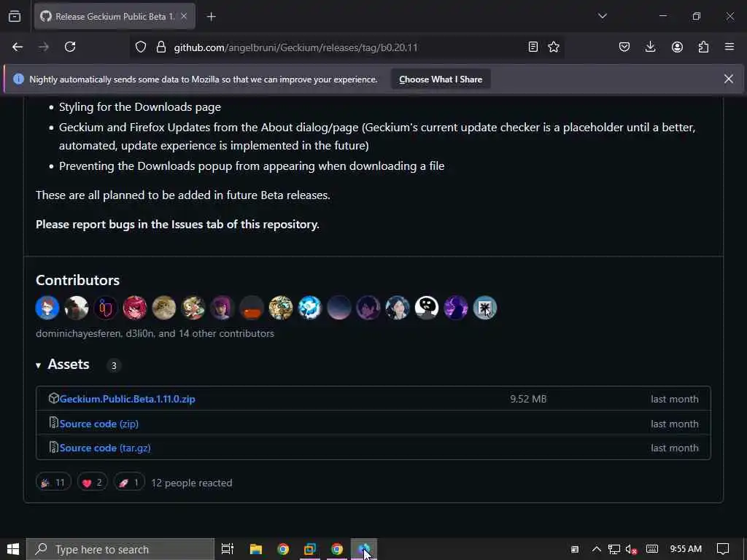
Task: Open a new tab with plus button
Action: tap(211, 17)
